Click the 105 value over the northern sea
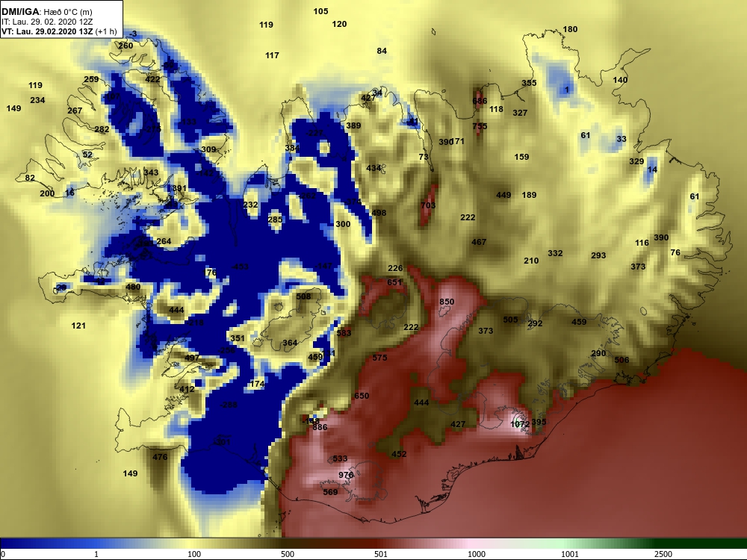 coord(320,11)
